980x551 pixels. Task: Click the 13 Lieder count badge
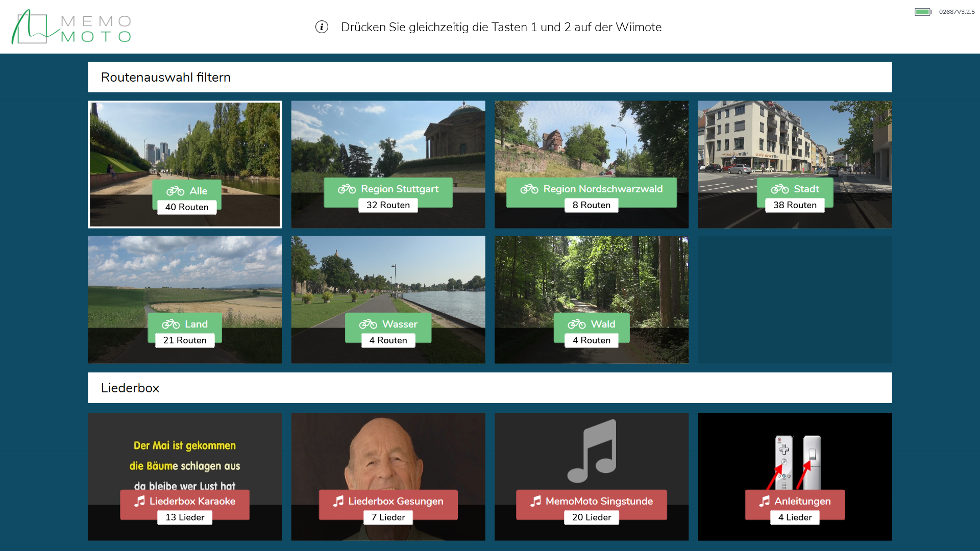(x=185, y=517)
